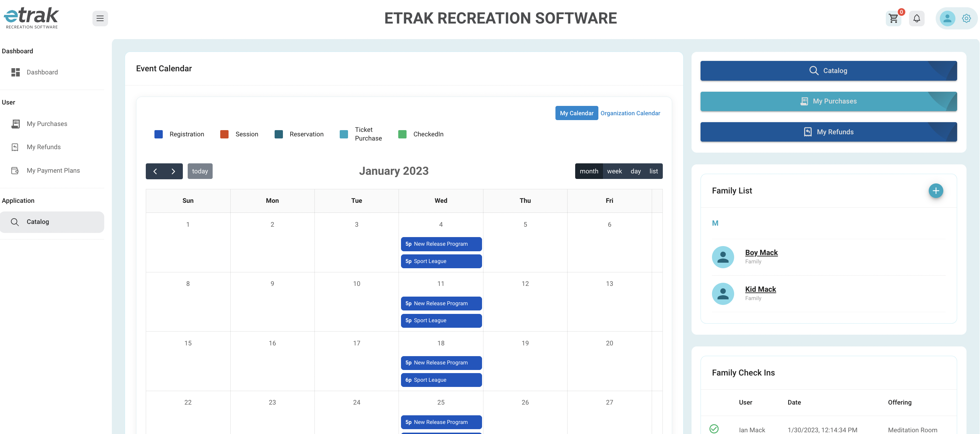Open Sport League event on January 4
This screenshot has width=980, height=434.
pyautogui.click(x=441, y=261)
